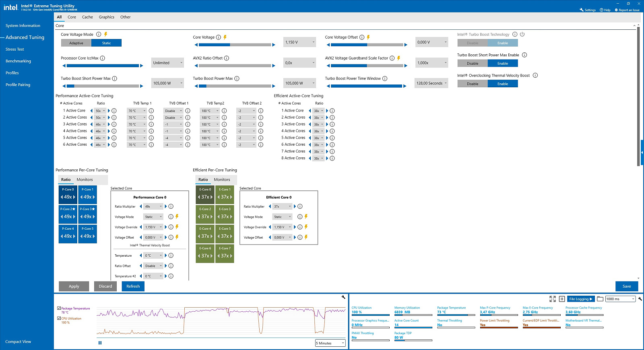Screen dimensions: 644x350
Task: Switch to the Graphics tab
Action: [107, 17]
